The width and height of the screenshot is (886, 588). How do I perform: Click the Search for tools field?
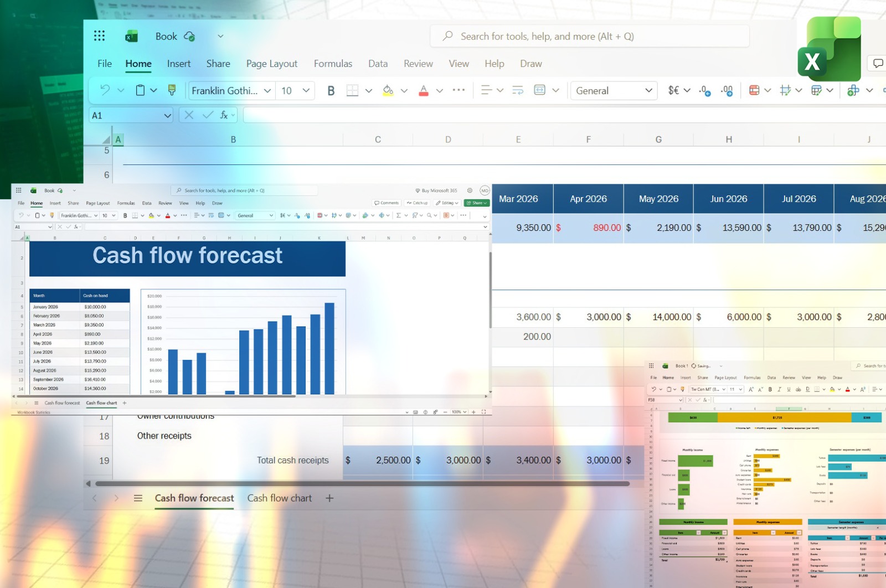590,36
